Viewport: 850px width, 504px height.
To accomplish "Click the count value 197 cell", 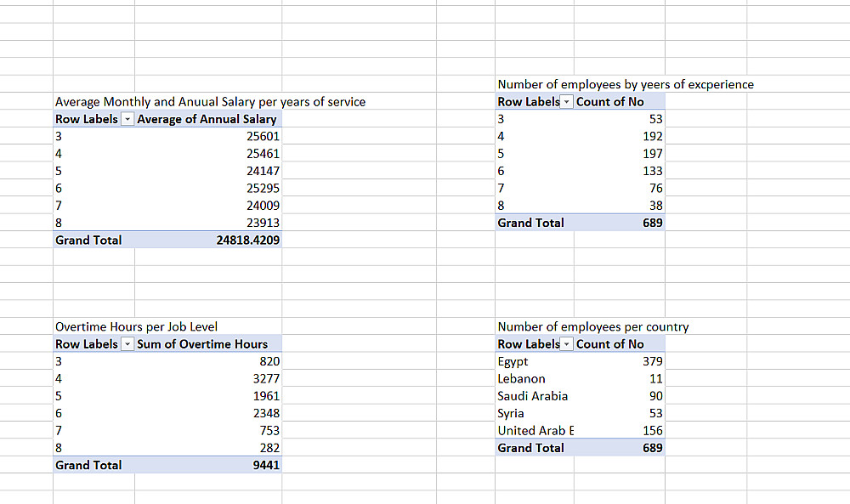I will click(620, 154).
